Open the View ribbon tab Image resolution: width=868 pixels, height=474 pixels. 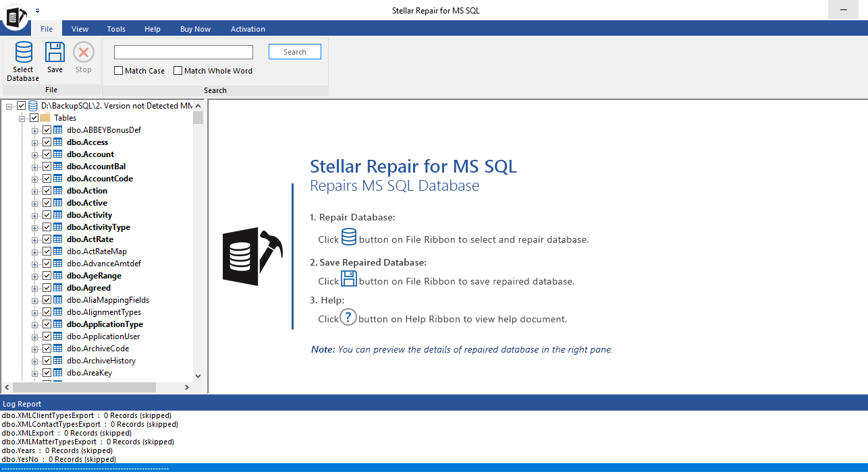(80, 29)
